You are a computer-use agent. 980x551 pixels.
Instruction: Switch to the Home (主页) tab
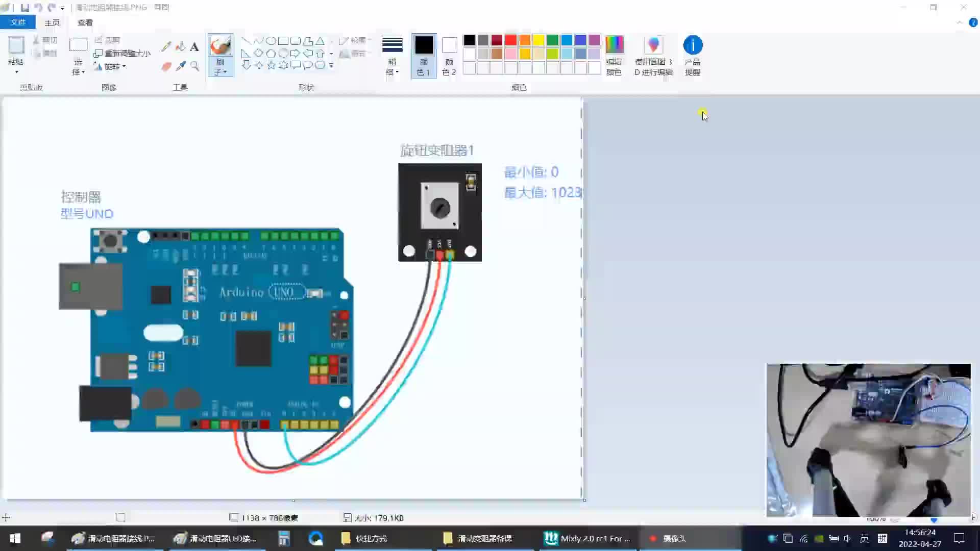coord(52,22)
